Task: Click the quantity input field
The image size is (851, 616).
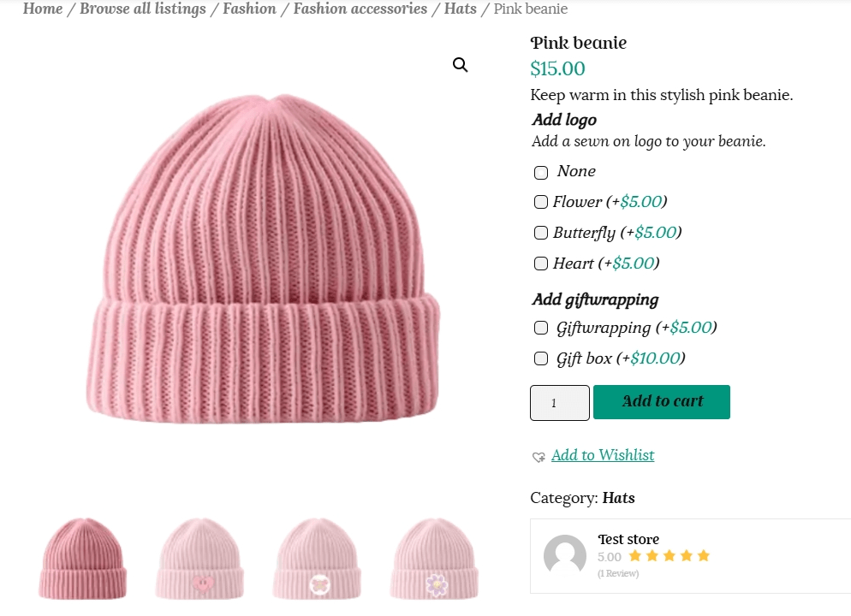Action: (x=560, y=403)
